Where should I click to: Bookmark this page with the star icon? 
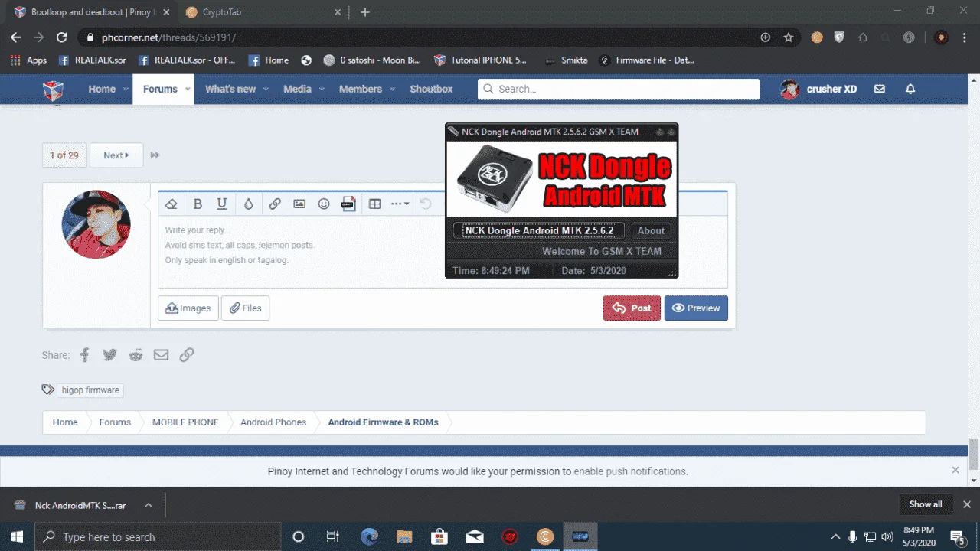coord(789,37)
